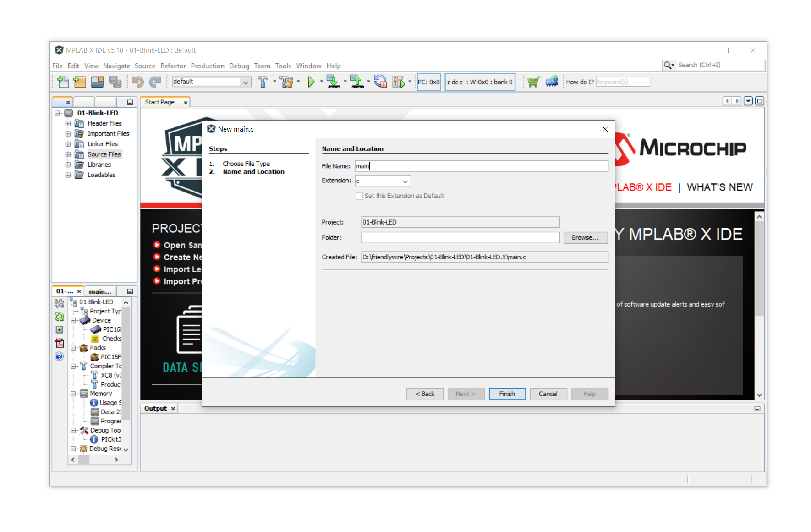
Task: Click Make and Program Device download icon
Action: [333, 82]
